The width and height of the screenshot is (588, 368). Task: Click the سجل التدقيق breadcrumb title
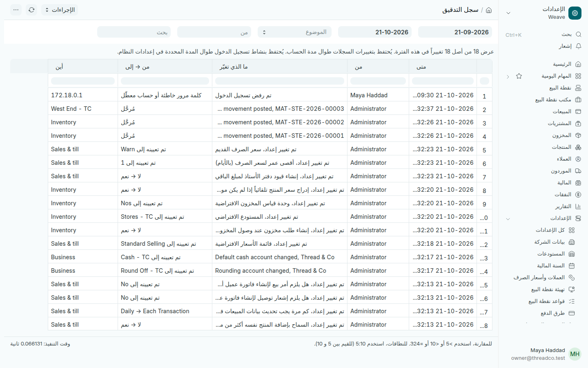(x=460, y=10)
